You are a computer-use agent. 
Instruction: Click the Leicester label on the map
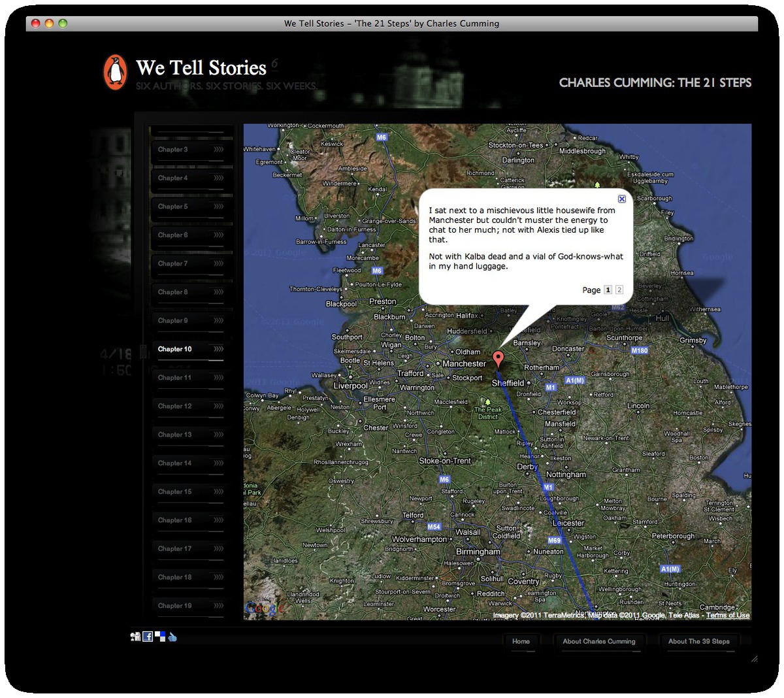568,523
